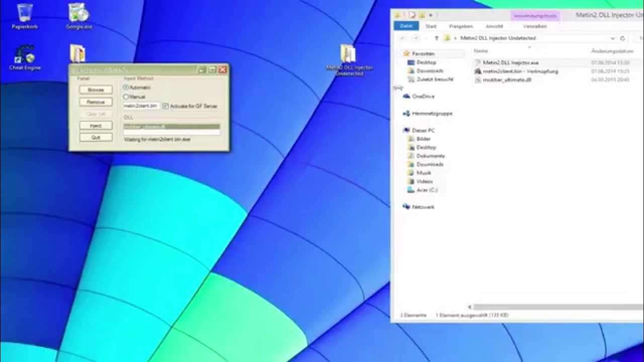Image resolution: width=644 pixels, height=362 pixels.
Task: Open Videos under Dieser PC
Action: pos(424,182)
